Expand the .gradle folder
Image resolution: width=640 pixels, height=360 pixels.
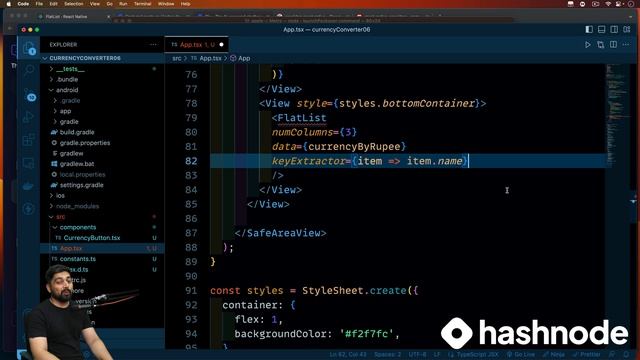click(70, 100)
